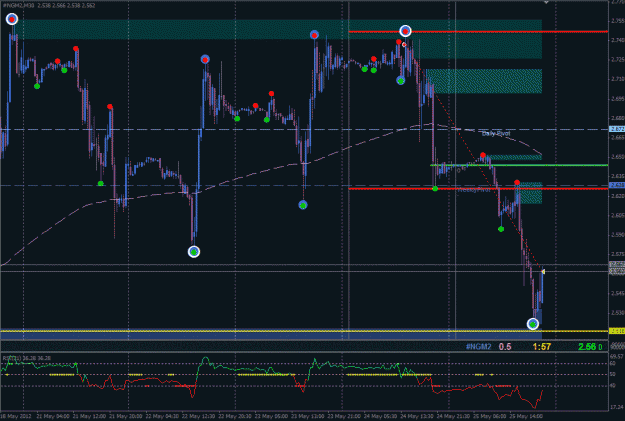Select the upper red horizontal resistance line
The height and width of the screenshot is (421, 625).
pyautogui.click(x=478, y=31)
